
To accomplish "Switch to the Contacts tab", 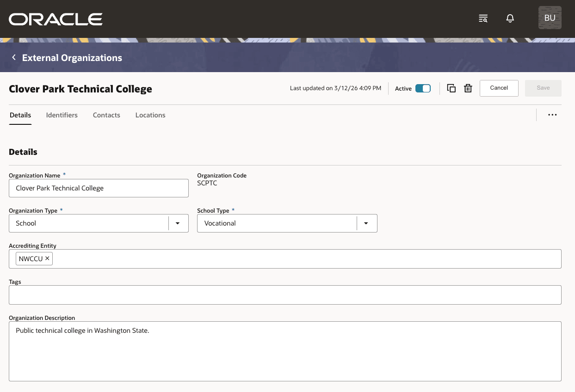I will point(106,115).
